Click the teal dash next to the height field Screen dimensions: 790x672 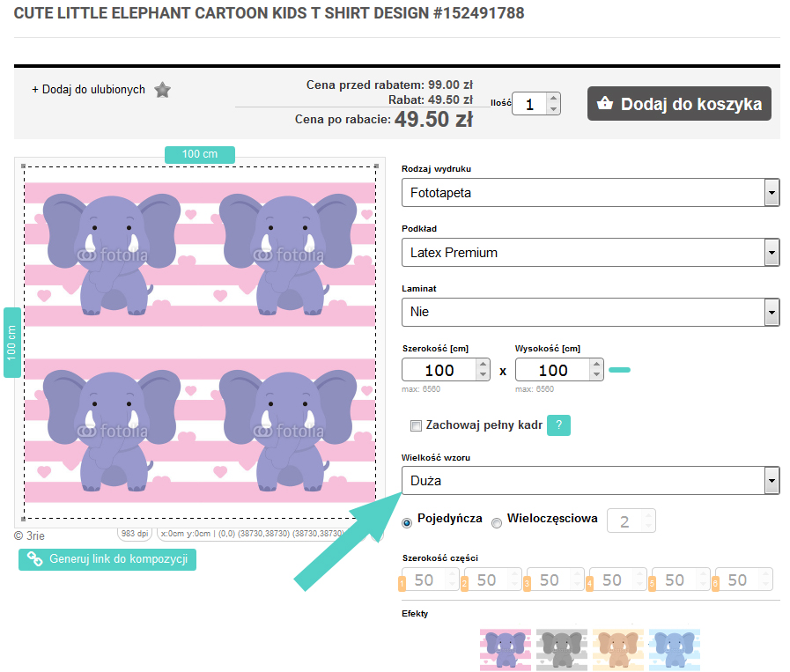pyautogui.click(x=619, y=370)
